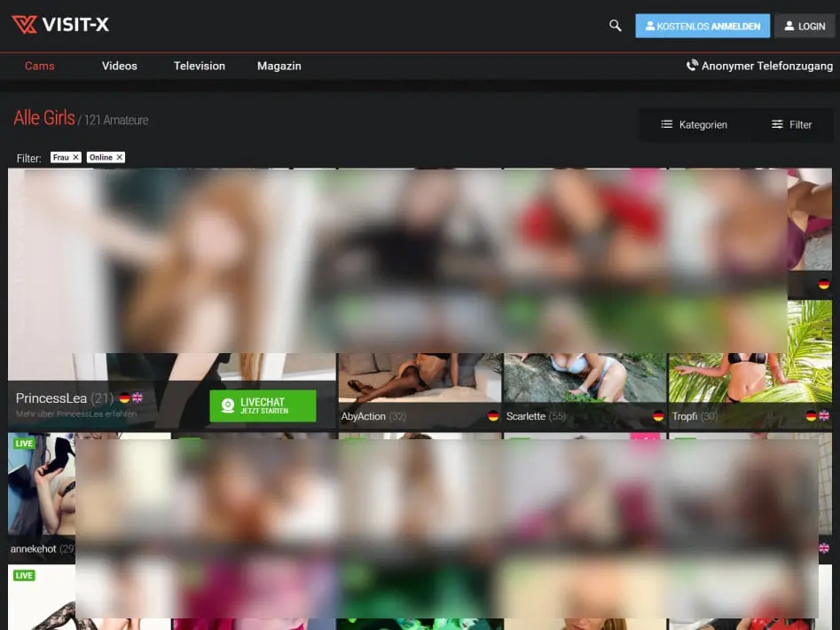Switch to the Videos tab
This screenshot has width=840, height=630.
click(119, 65)
